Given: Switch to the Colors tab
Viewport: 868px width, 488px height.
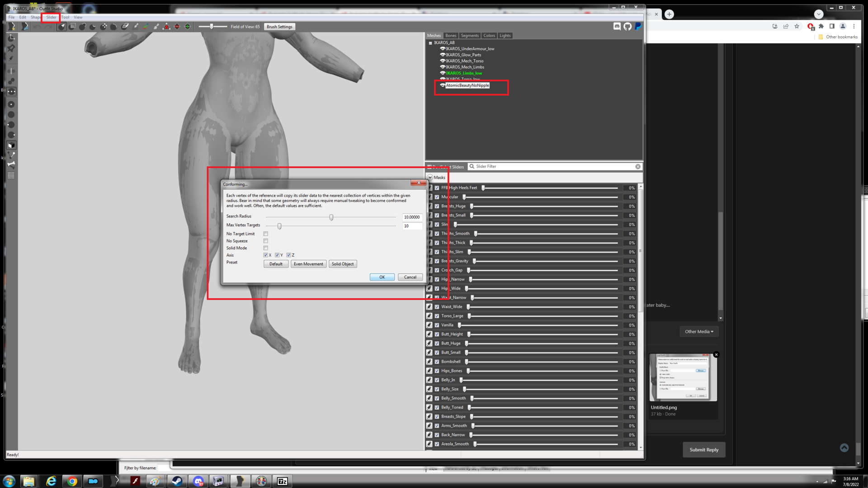Looking at the screenshot, I should [x=489, y=35].
